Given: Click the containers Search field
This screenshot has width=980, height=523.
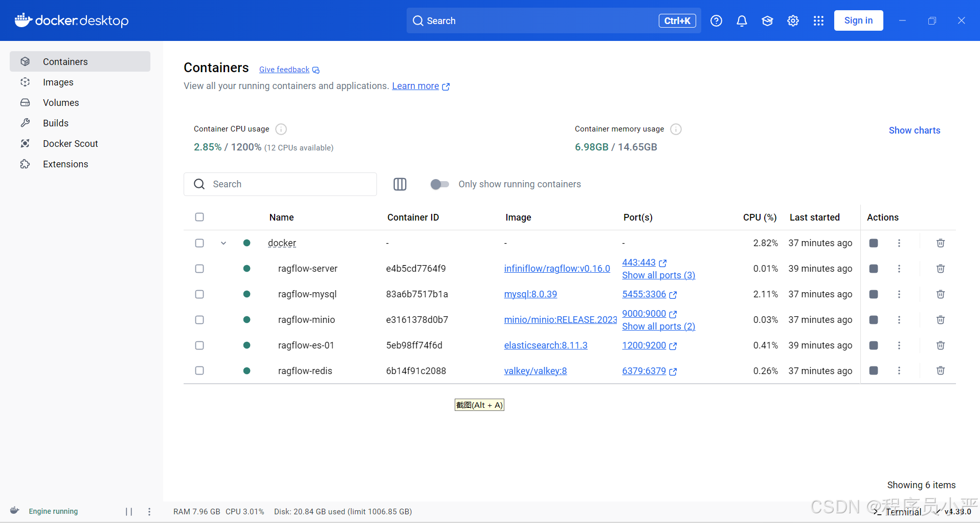Looking at the screenshot, I should [x=280, y=184].
